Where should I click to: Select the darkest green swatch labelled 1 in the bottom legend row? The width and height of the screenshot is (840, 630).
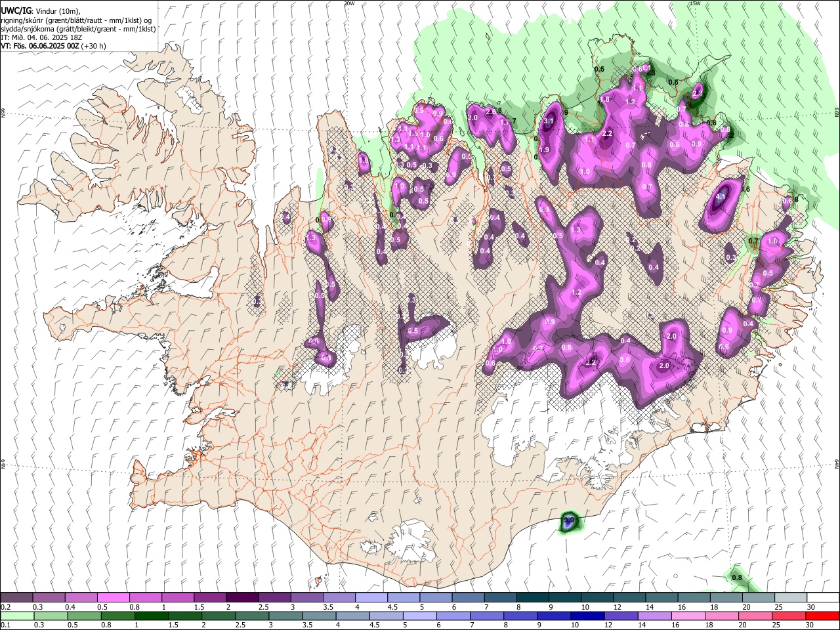point(151,616)
